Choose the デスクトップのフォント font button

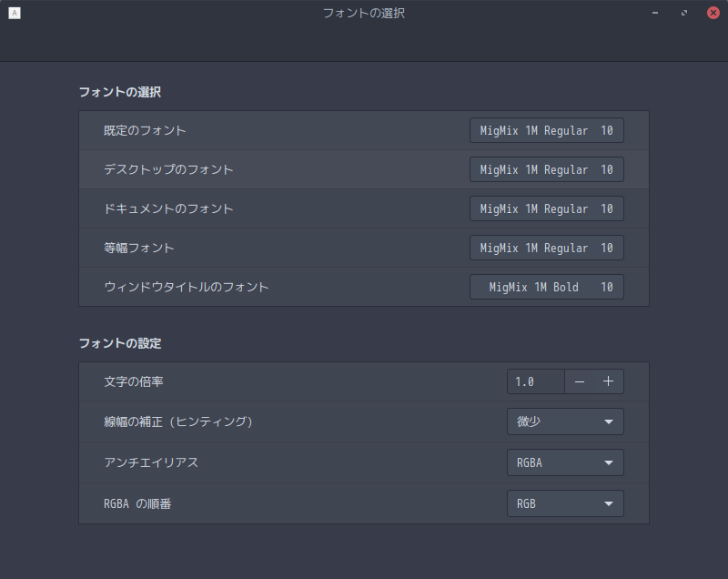coord(546,170)
